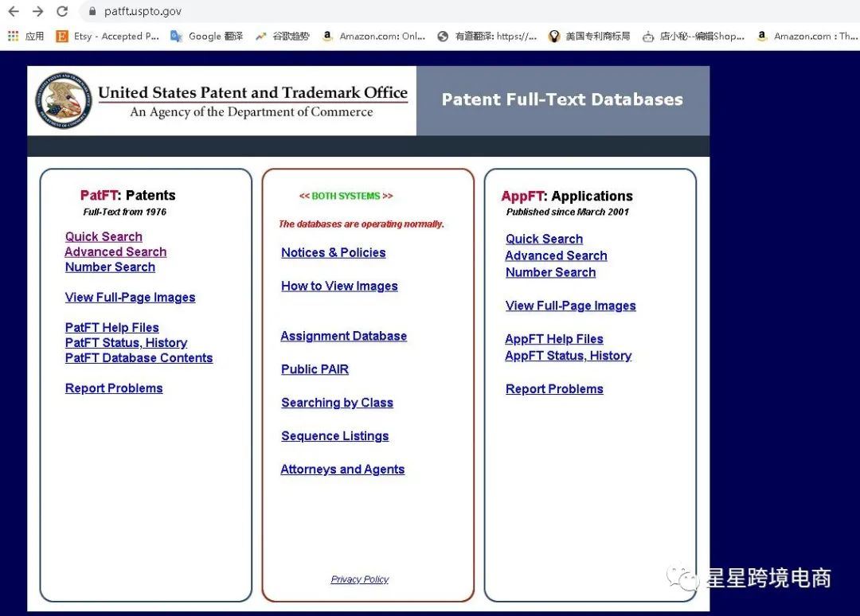Click the browser reload page icon
The height and width of the screenshot is (616, 860).
pos(62,11)
